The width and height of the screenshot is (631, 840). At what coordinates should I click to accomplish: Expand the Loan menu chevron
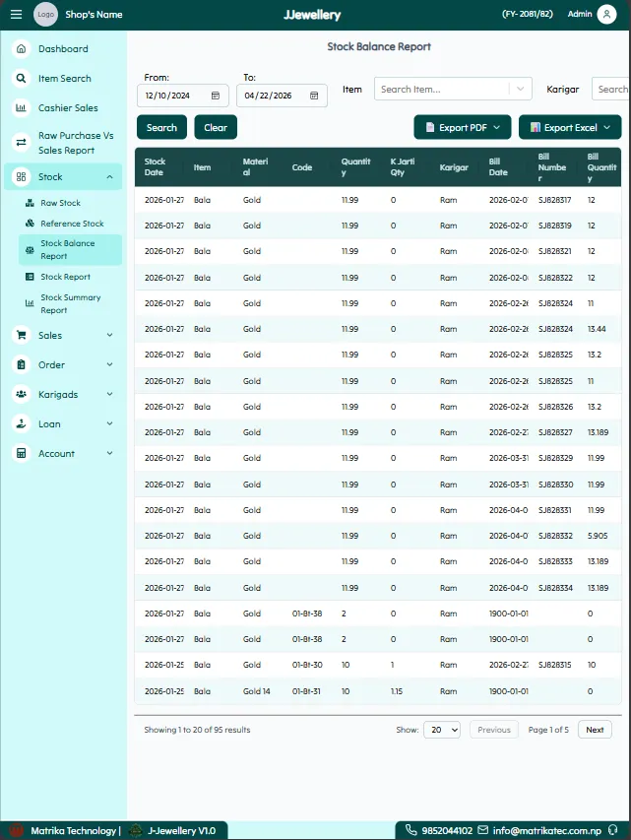110,423
